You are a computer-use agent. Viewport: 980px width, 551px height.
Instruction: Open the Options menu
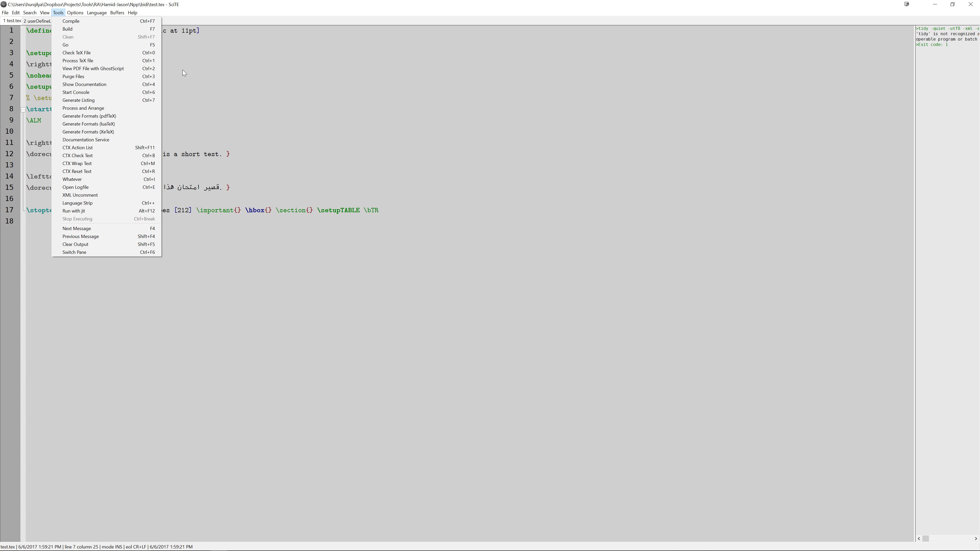coord(75,12)
